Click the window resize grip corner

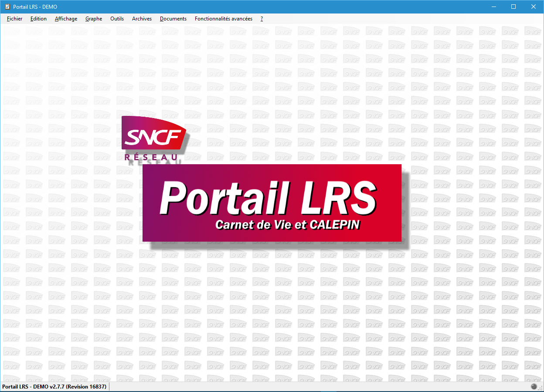(x=541, y=388)
